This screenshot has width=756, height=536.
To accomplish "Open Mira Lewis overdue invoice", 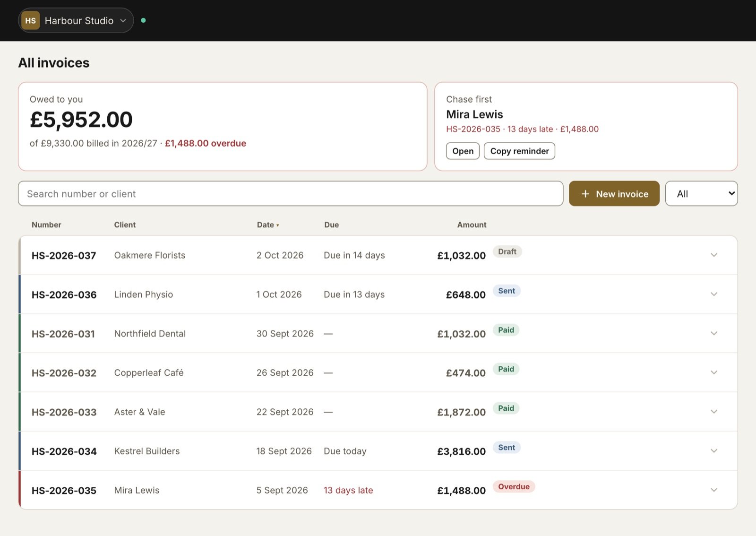I will (x=463, y=151).
